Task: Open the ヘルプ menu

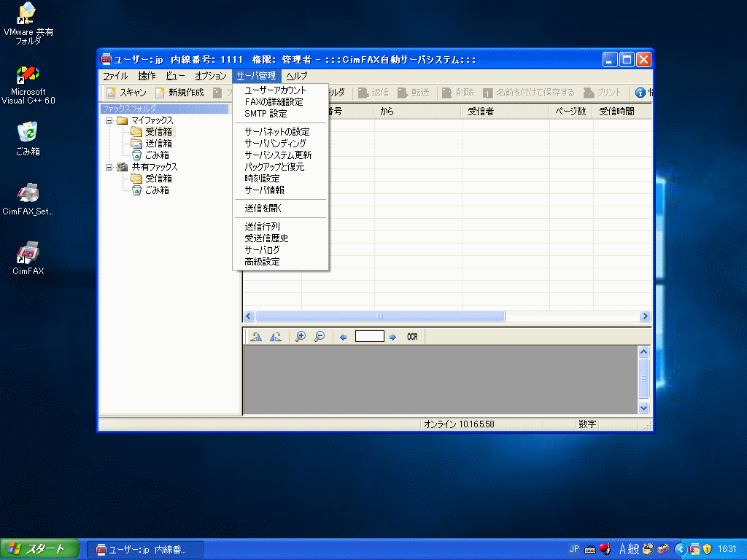Action: [x=296, y=76]
